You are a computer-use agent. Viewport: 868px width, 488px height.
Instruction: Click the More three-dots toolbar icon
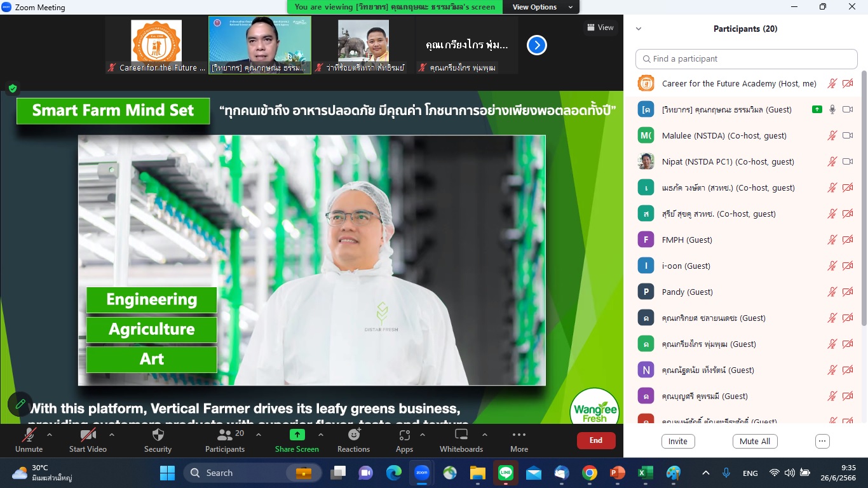[x=519, y=435]
